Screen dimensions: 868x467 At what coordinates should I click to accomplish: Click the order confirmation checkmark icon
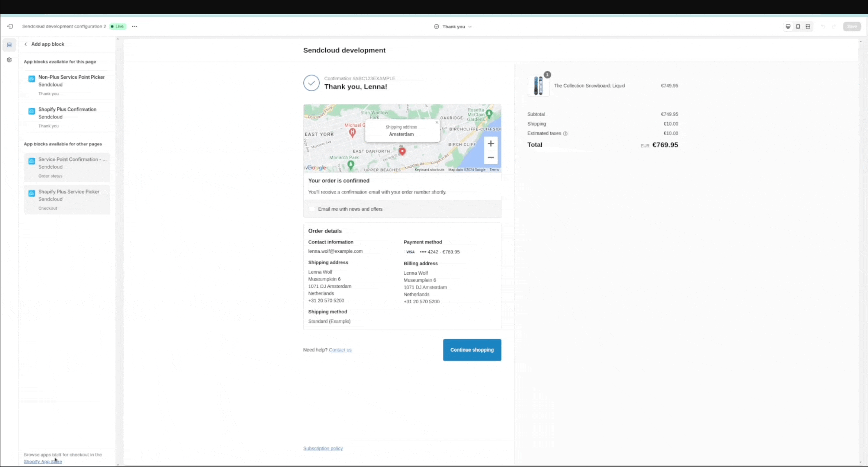[311, 83]
